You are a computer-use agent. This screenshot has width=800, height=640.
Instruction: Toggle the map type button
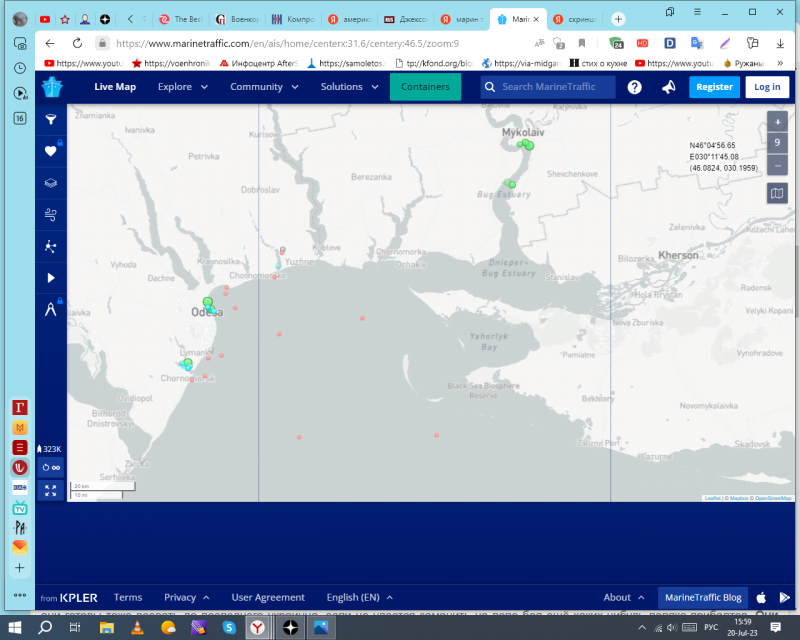point(777,193)
